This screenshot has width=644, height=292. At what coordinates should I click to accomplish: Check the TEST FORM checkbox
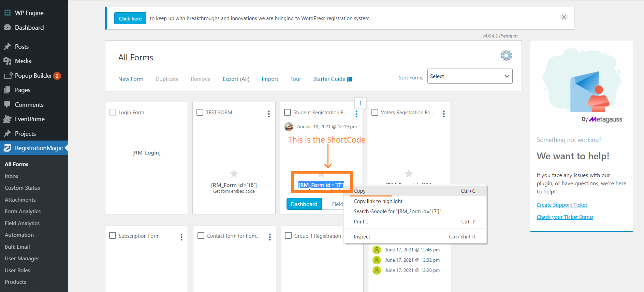200,112
